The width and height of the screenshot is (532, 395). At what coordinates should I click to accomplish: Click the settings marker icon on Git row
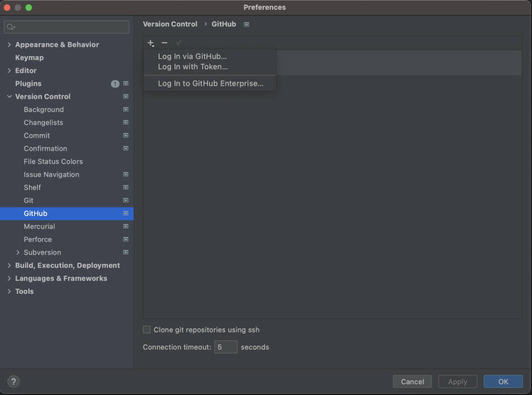click(126, 200)
